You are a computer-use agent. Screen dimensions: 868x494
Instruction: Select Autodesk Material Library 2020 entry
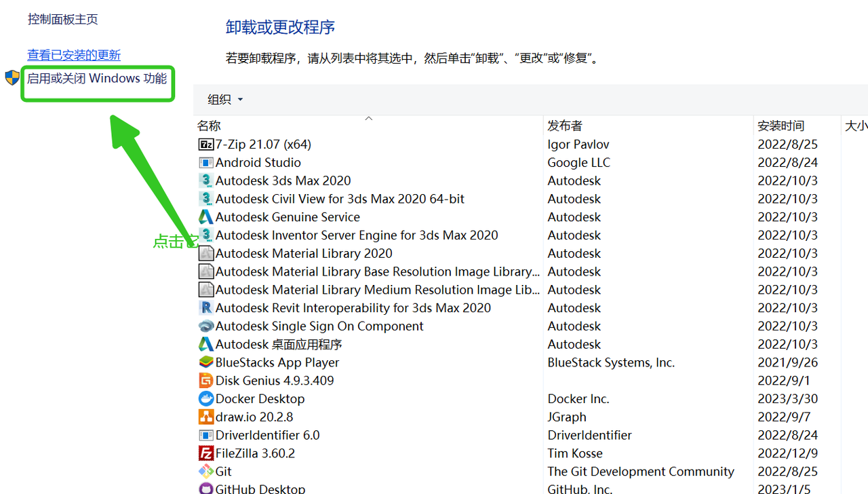[x=304, y=254]
